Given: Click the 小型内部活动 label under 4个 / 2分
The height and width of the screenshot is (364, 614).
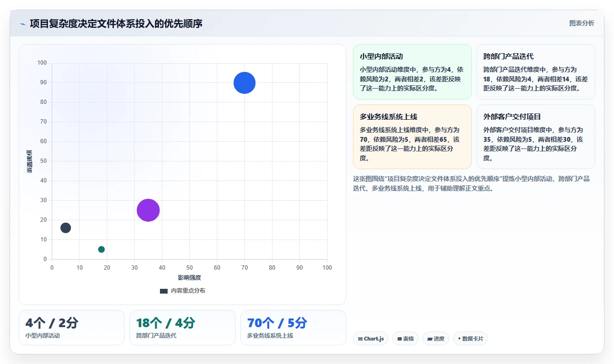Looking at the screenshot, I should [x=43, y=336].
